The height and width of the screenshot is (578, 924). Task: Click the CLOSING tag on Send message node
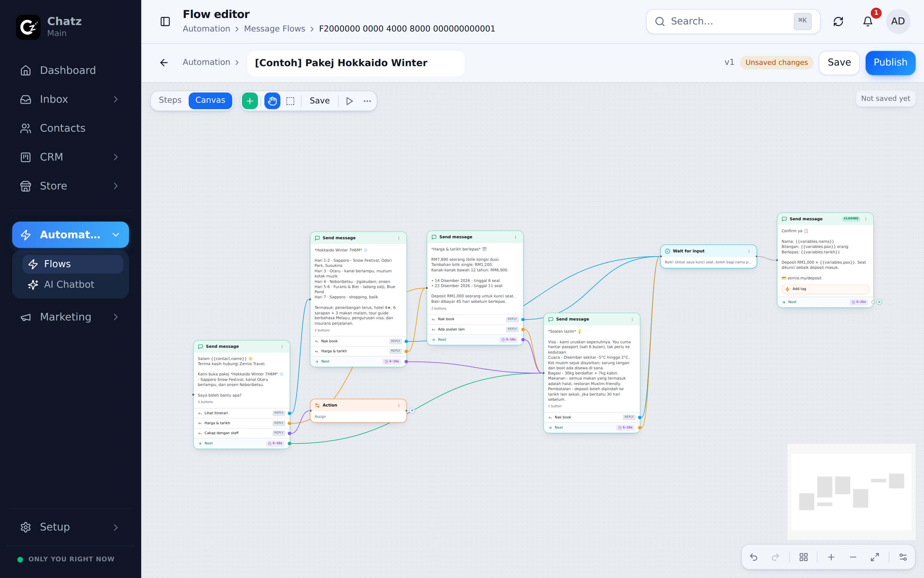pyautogui.click(x=851, y=219)
